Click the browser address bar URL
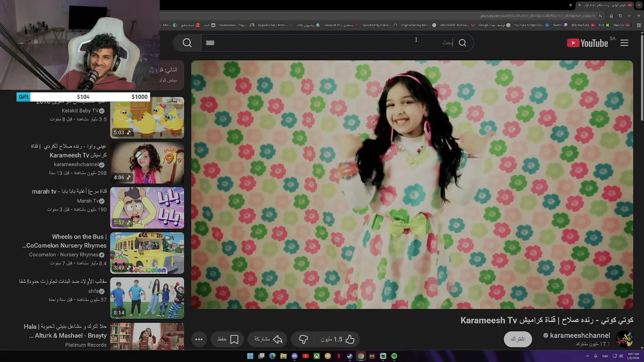The height and width of the screenshot is (362, 644). coord(537,16)
